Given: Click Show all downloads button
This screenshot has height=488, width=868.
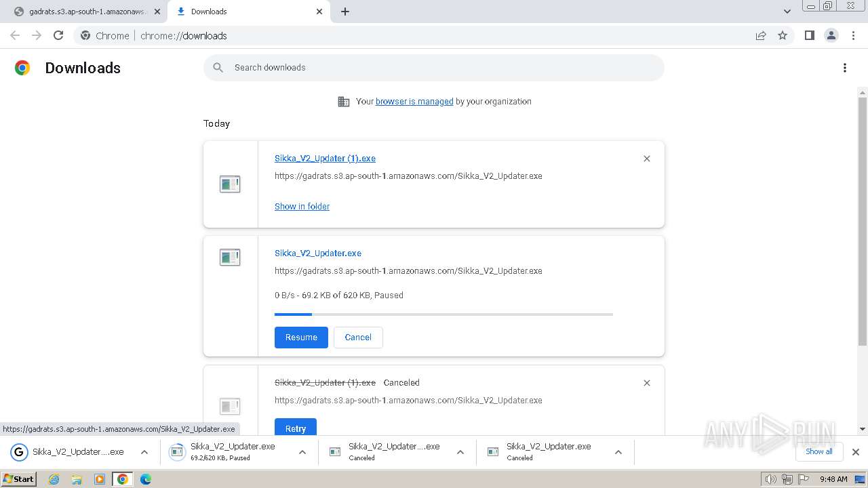Looking at the screenshot, I should (x=819, y=452).
